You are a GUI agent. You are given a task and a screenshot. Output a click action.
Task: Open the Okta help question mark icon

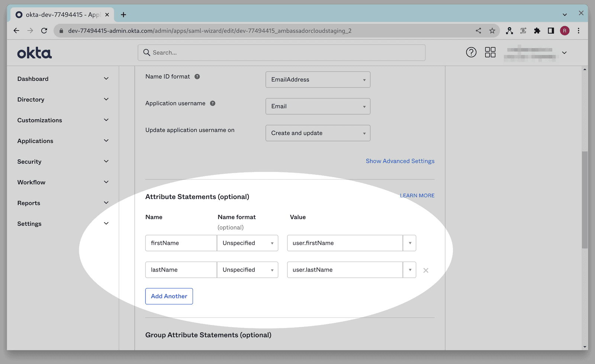(471, 52)
